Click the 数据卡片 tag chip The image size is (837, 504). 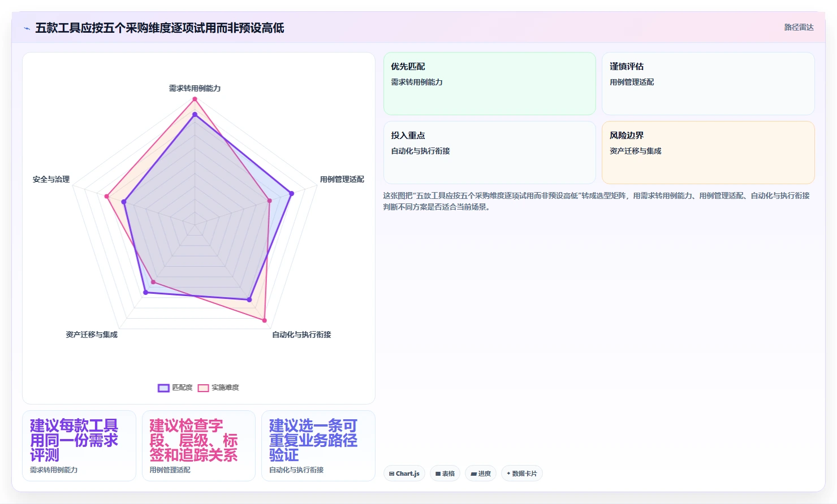coord(522,473)
